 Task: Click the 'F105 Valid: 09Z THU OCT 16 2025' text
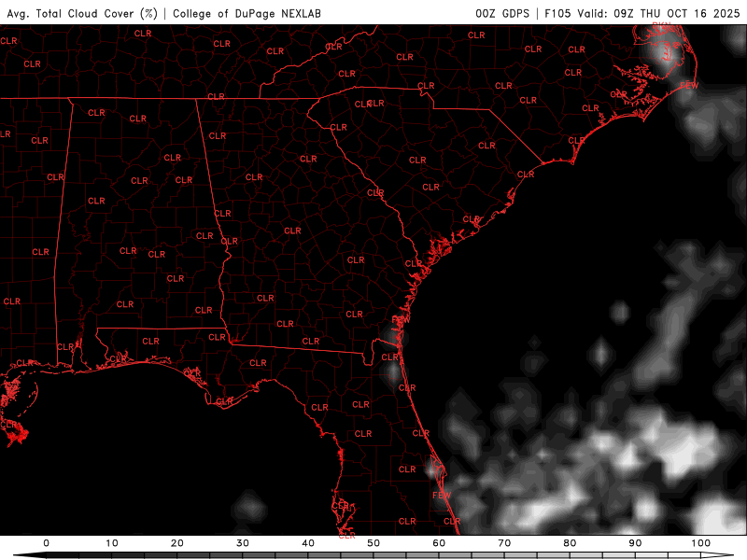pyautogui.click(x=642, y=13)
